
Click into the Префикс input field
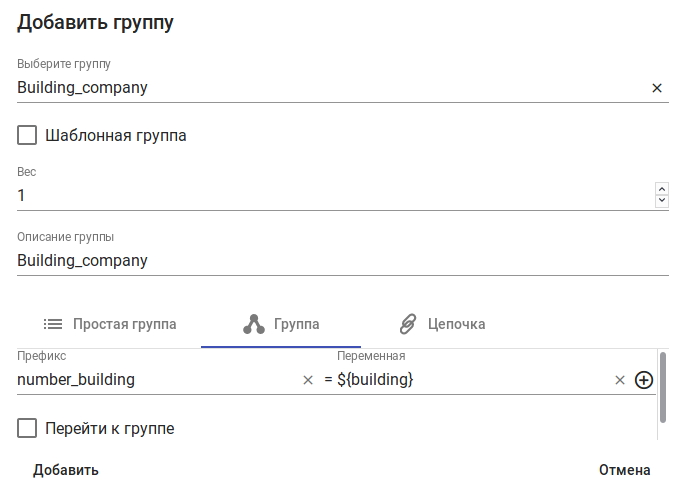click(x=155, y=380)
